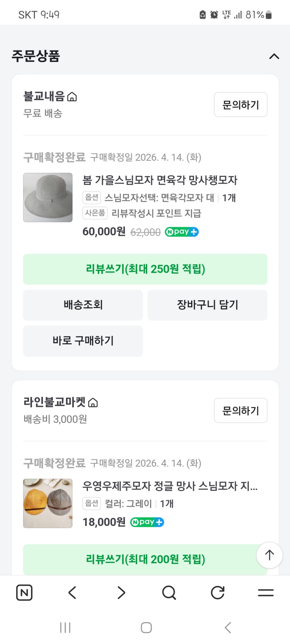Tap 배송조회 to track delivery
Screen dimensions: 290x644
click(x=83, y=305)
